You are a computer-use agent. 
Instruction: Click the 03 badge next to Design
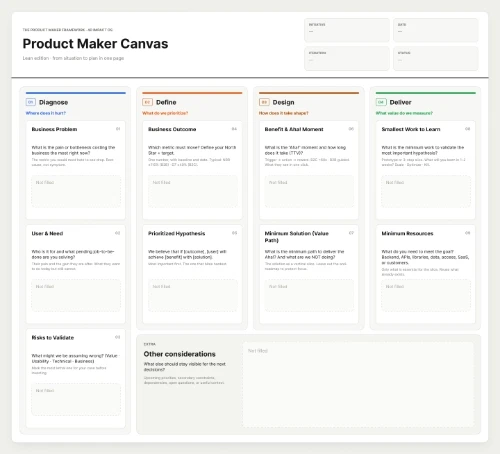click(264, 102)
